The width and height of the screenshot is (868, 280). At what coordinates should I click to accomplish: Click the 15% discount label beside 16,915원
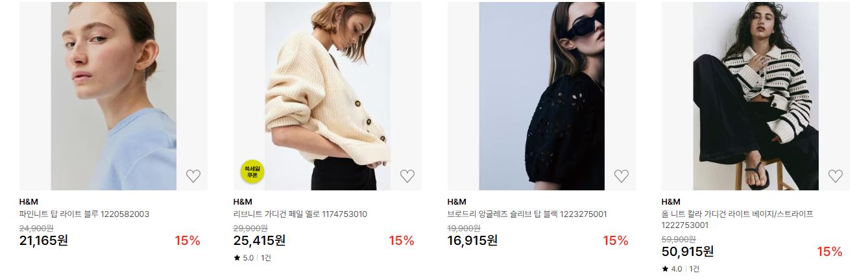click(x=616, y=240)
